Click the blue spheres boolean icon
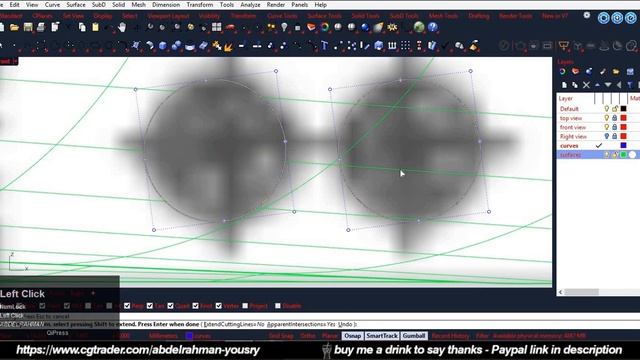The height and width of the screenshot is (360, 640). coord(176,46)
